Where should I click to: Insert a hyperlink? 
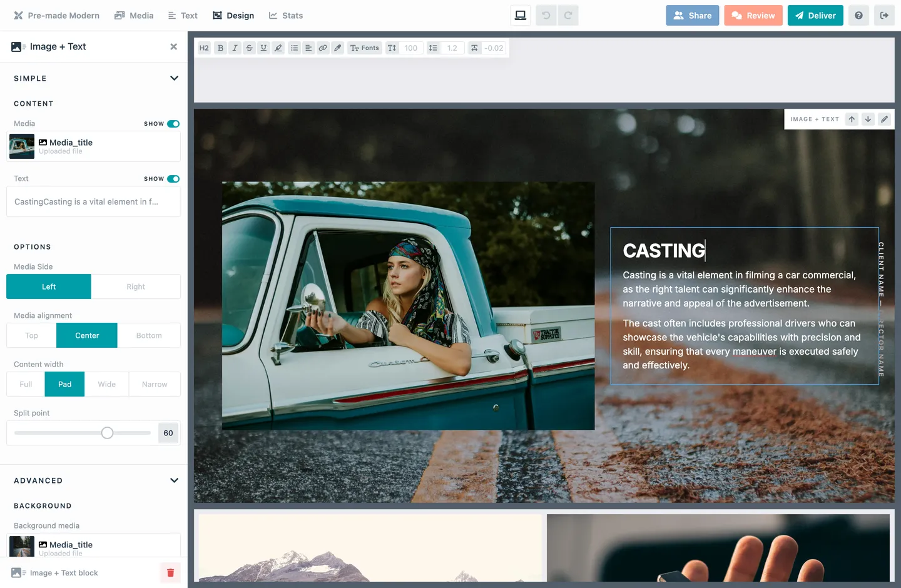(x=323, y=48)
